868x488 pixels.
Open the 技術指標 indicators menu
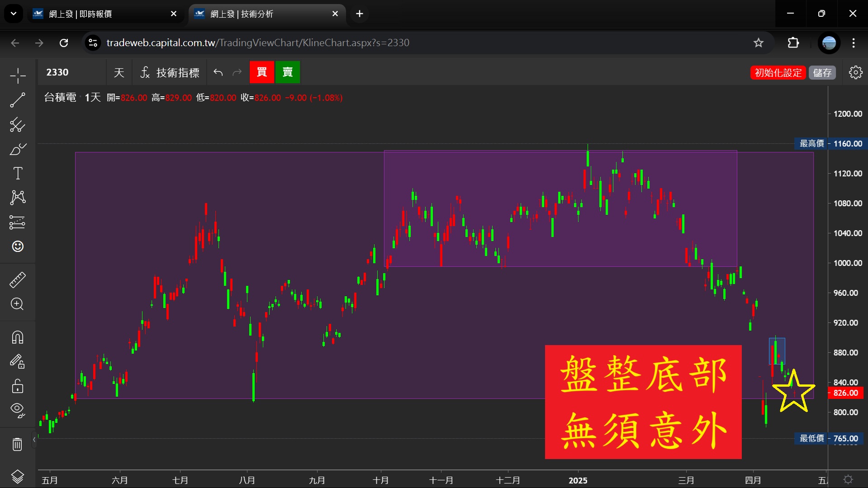pos(170,72)
